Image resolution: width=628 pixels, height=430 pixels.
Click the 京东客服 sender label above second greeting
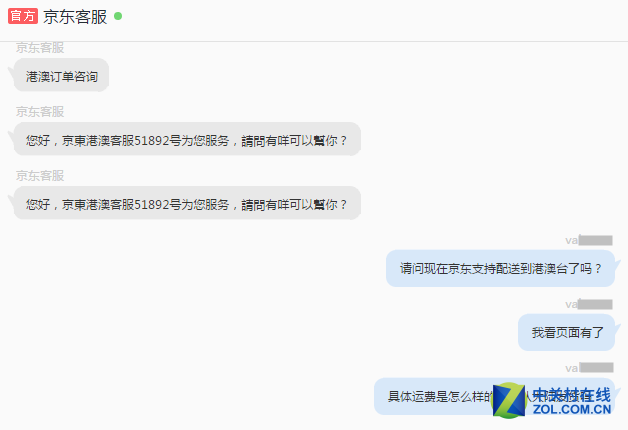coord(40,176)
